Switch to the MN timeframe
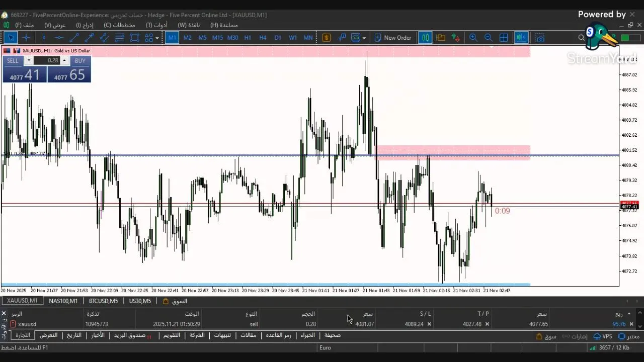 308,38
